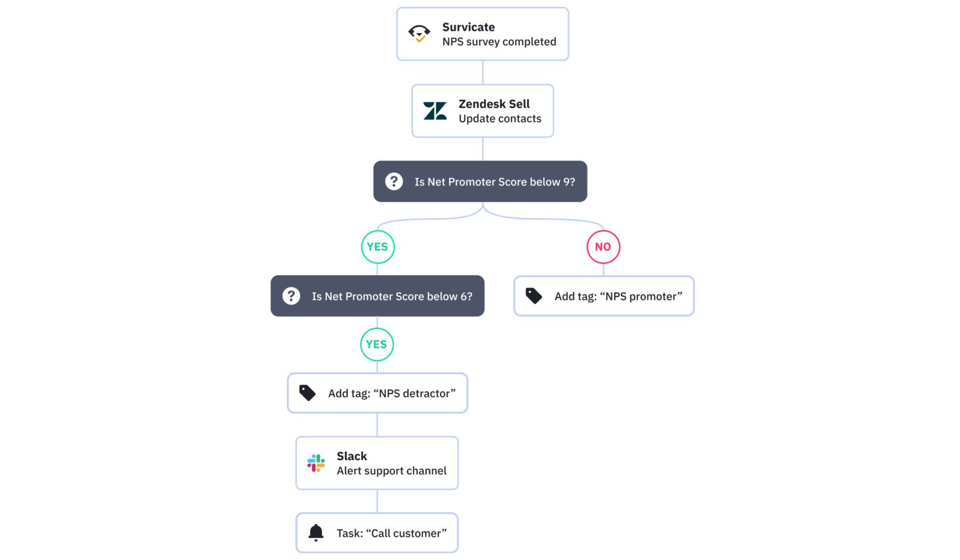Click question mark icon for score below 9
This screenshot has height=560, width=960.
pyautogui.click(x=394, y=181)
